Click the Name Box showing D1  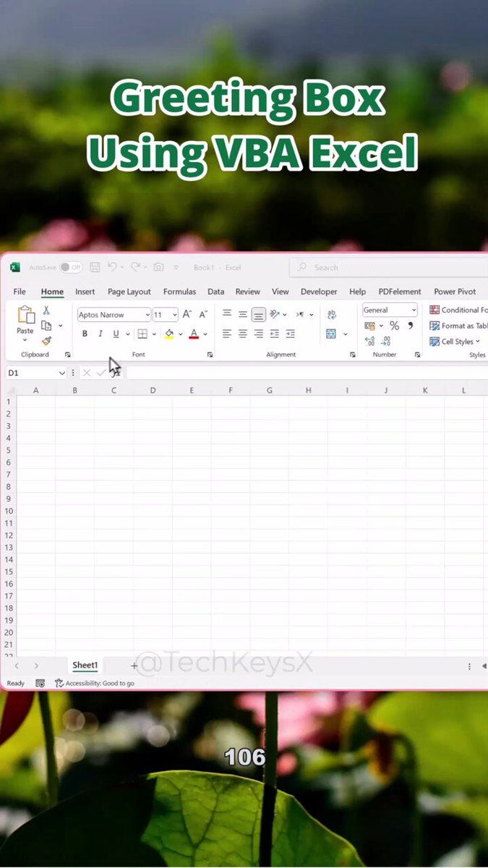pos(31,373)
